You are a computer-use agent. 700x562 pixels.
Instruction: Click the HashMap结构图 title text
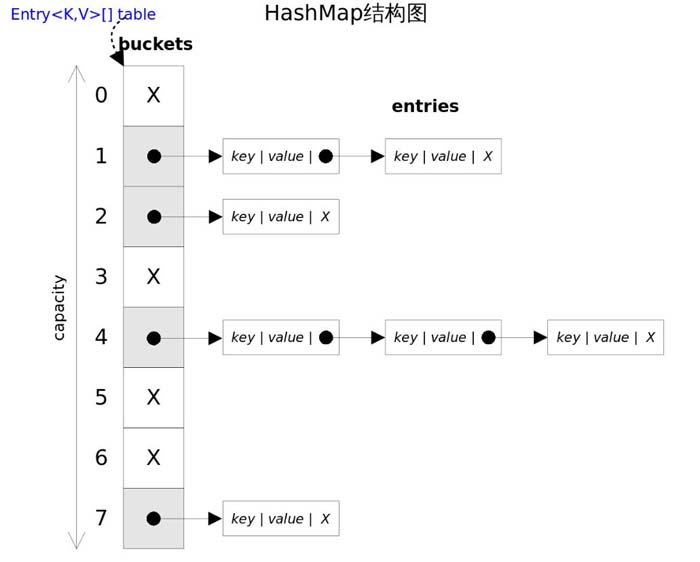345,14
